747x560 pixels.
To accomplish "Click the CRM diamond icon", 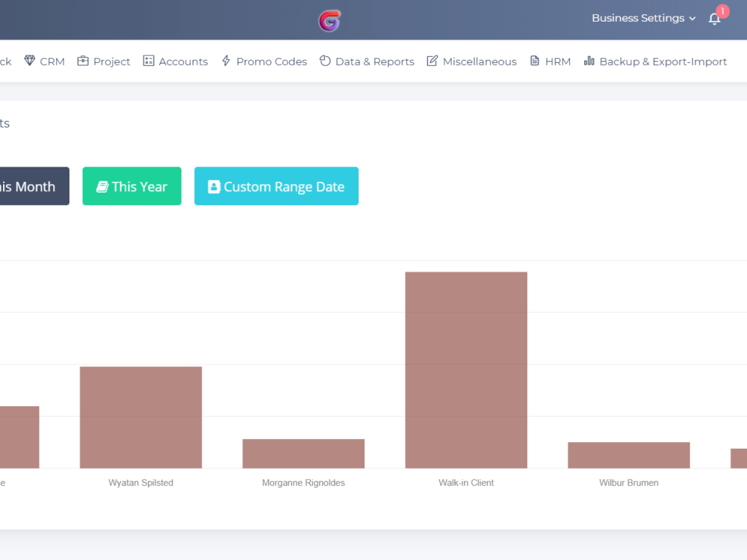I will point(30,60).
